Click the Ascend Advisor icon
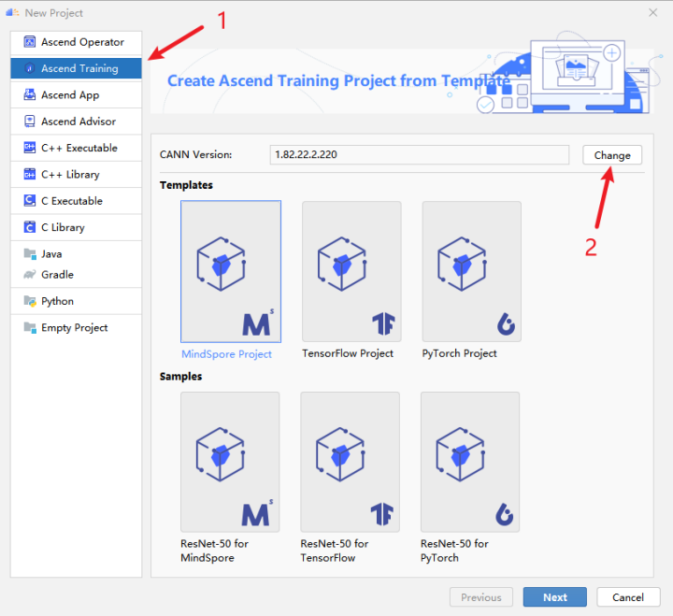Screen dimensions: 673x616 [30, 122]
